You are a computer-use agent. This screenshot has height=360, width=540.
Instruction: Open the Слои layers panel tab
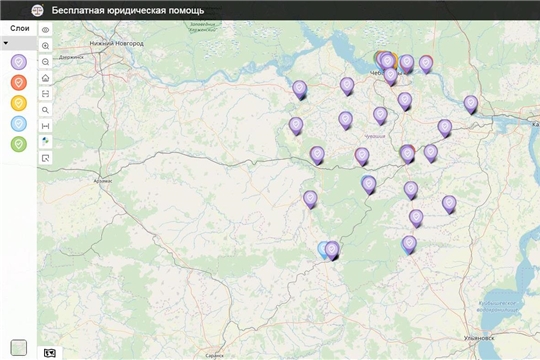[19, 28]
